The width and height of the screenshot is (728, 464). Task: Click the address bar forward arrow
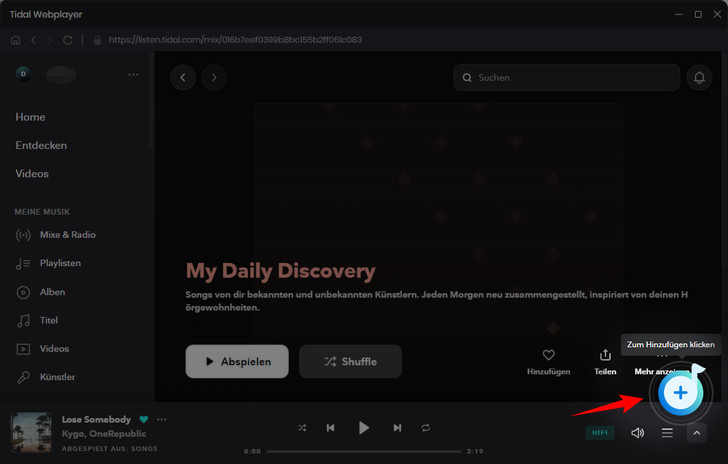click(x=50, y=40)
